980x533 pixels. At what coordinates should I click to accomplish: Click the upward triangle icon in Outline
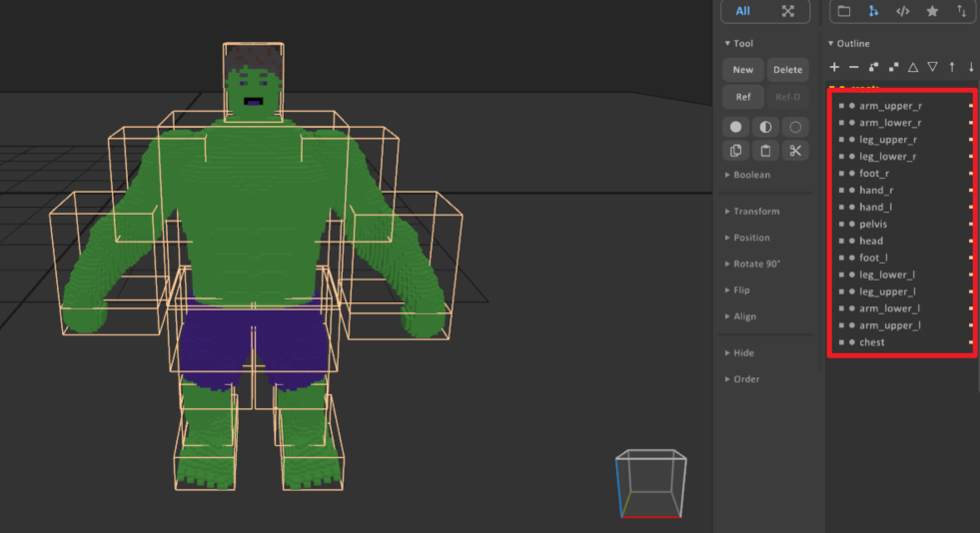913,67
